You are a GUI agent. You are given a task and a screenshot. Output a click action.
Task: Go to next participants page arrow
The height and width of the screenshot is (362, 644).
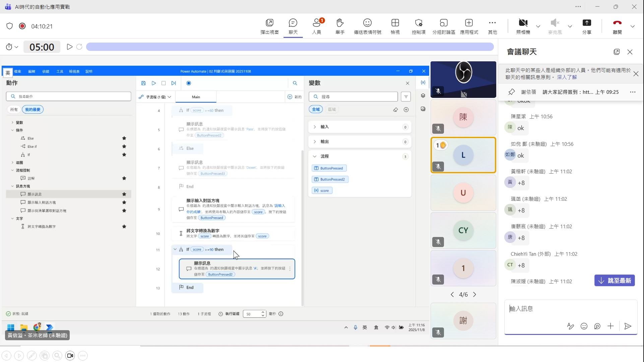pos(474,295)
